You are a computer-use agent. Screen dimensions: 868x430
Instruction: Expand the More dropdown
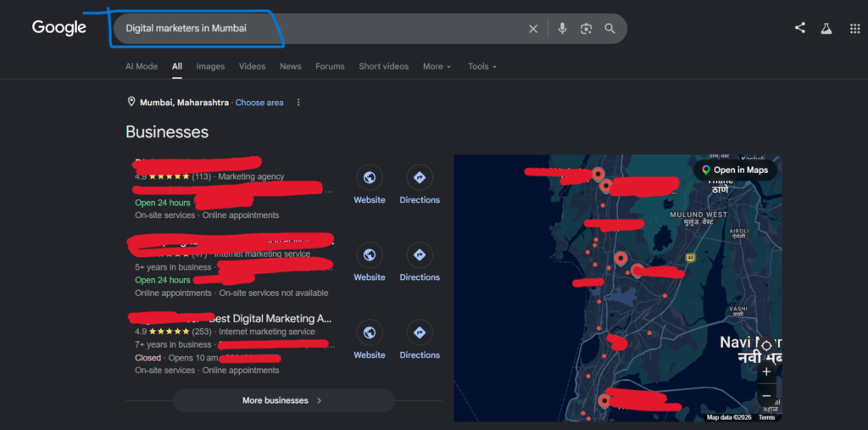coord(437,66)
